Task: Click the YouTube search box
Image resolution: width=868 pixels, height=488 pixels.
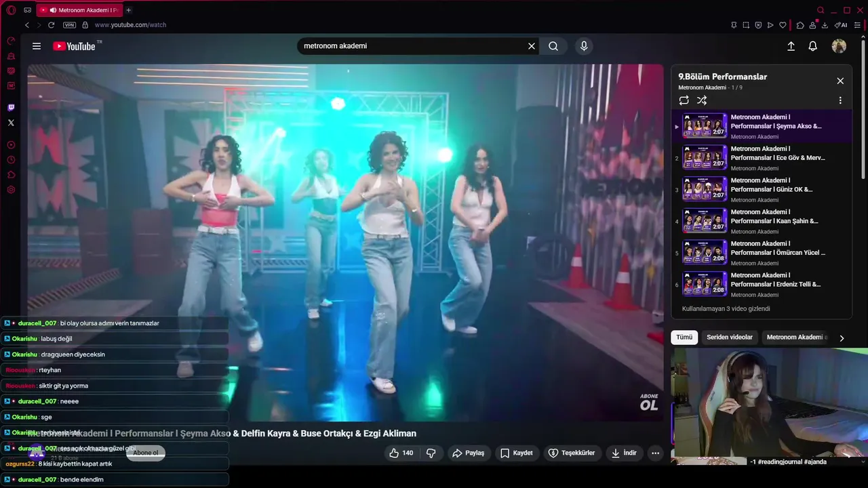Action: 412,46
